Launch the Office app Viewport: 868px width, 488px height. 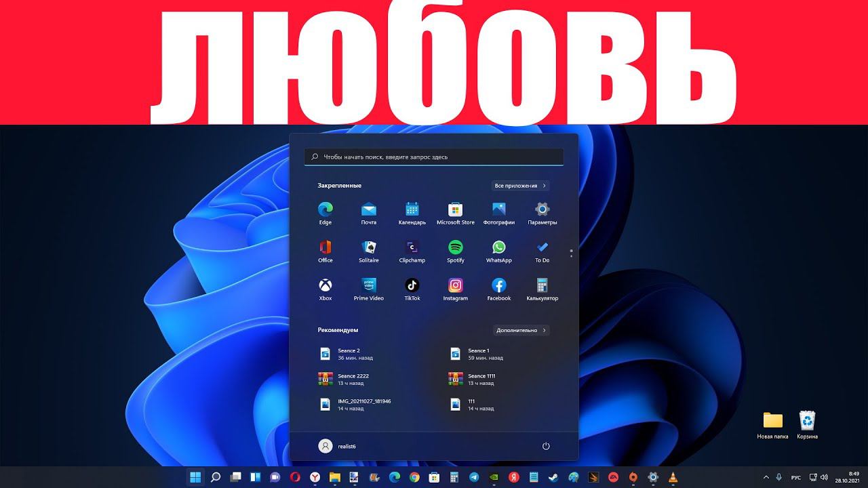[325, 251]
